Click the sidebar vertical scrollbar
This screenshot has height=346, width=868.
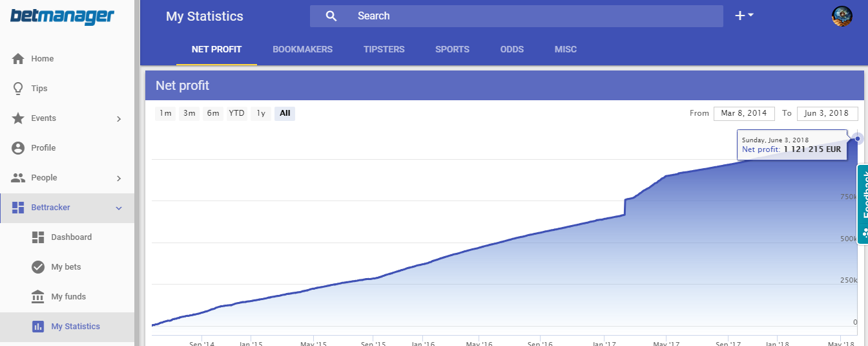tap(137, 173)
